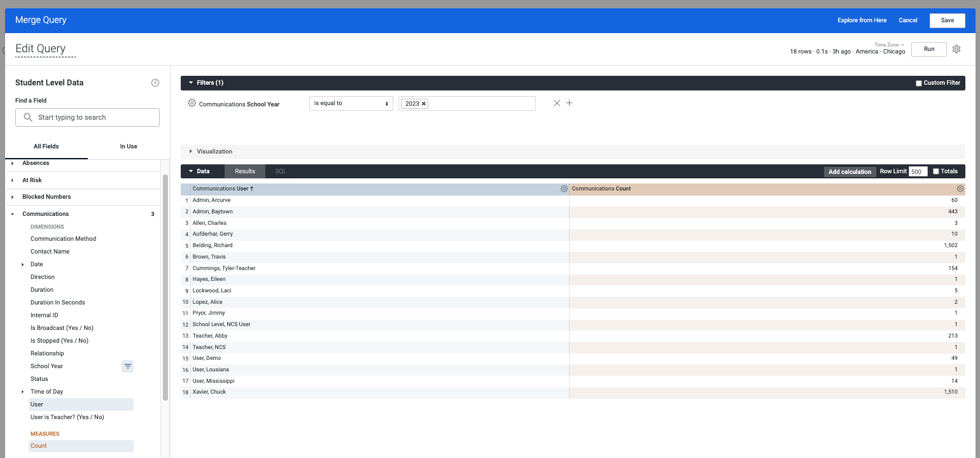Expand the Date dimension group
This screenshot has width=980, height=458.
coord(23,264)
